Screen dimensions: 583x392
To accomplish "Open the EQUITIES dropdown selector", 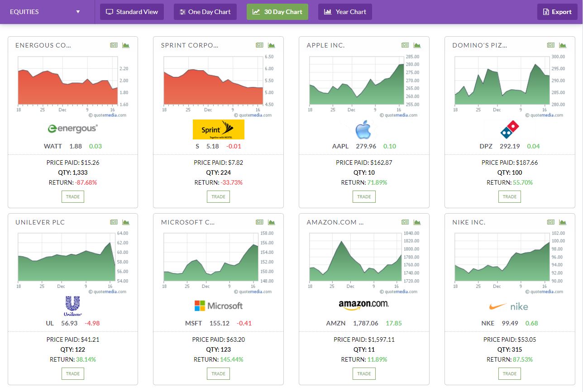I will [45, 12].
